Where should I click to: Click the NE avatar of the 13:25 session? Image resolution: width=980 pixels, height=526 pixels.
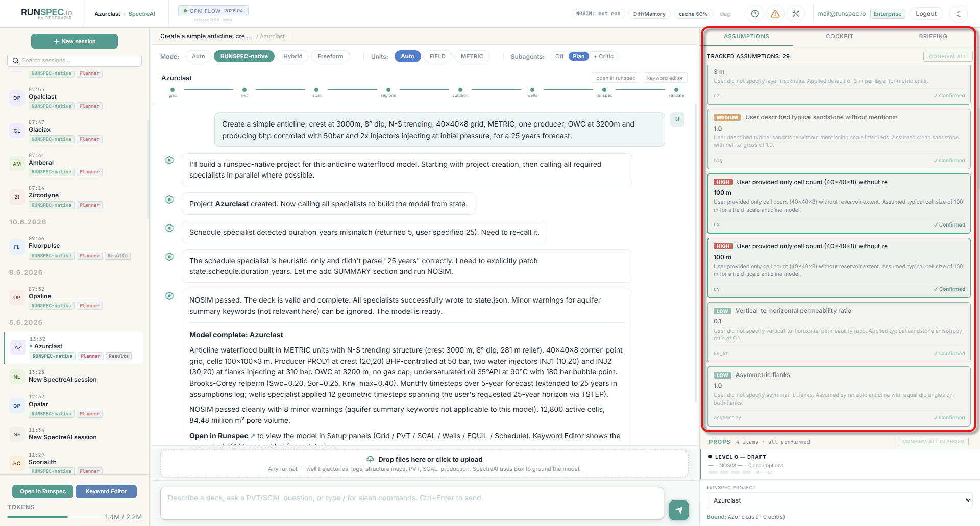tap(17, 377)
